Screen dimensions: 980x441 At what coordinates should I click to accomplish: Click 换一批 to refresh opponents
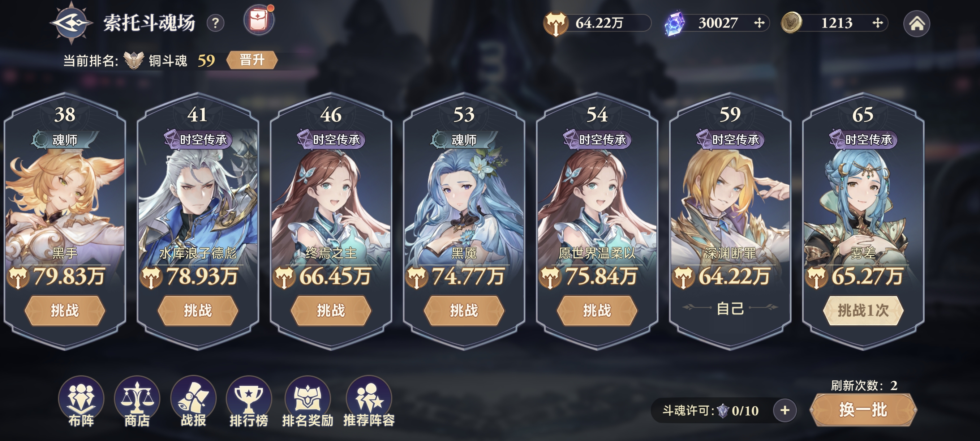pyautogui.click(x=863, y=410)
